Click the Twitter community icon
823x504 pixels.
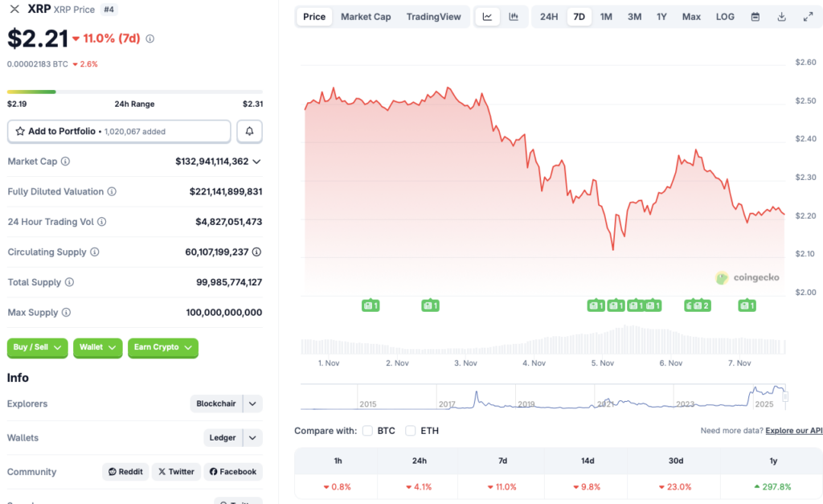tap(176, 472)
